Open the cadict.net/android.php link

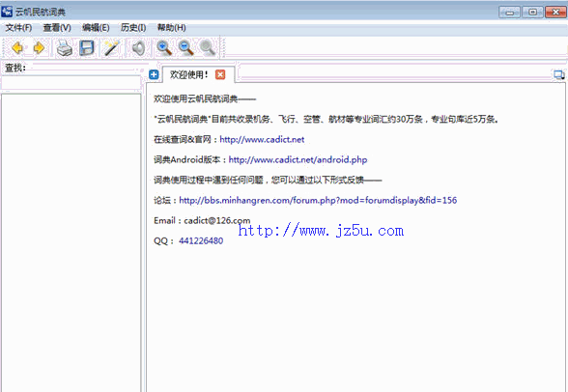point(298,159)
